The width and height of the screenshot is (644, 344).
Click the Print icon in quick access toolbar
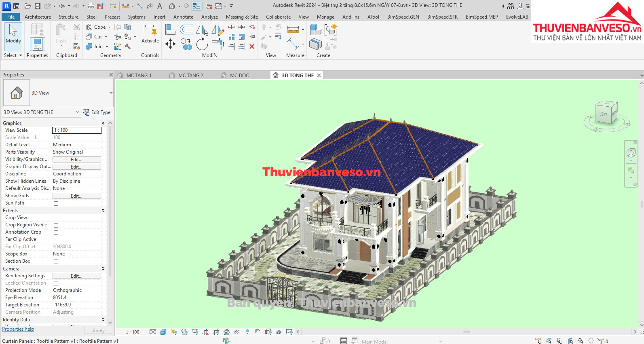tap(91, 6)
